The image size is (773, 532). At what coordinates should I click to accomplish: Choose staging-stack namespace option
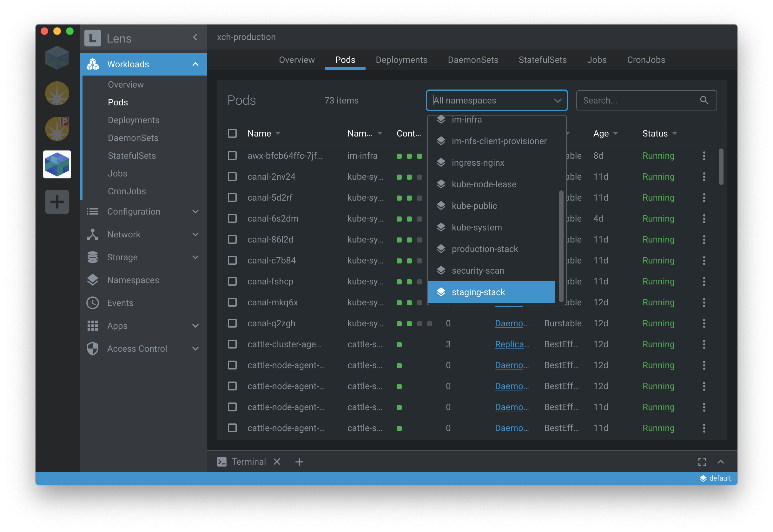click(491, 292)
